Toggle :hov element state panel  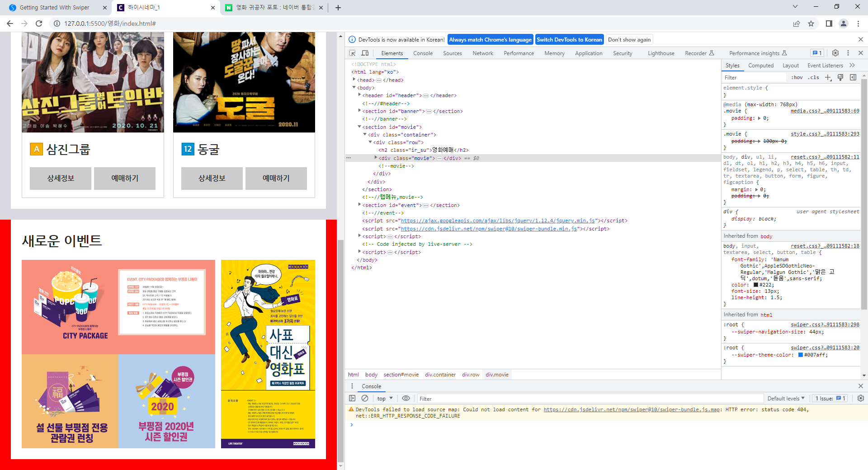[x=797, y=78]
